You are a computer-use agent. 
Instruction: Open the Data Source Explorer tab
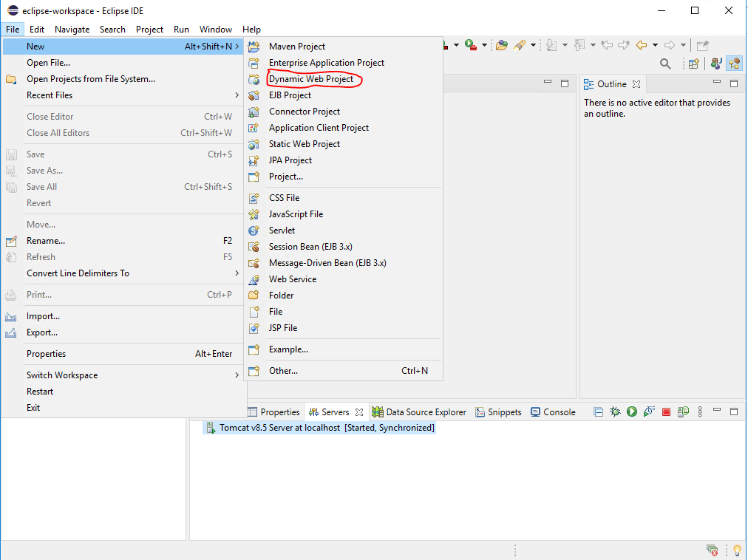(x=419, y=412)
